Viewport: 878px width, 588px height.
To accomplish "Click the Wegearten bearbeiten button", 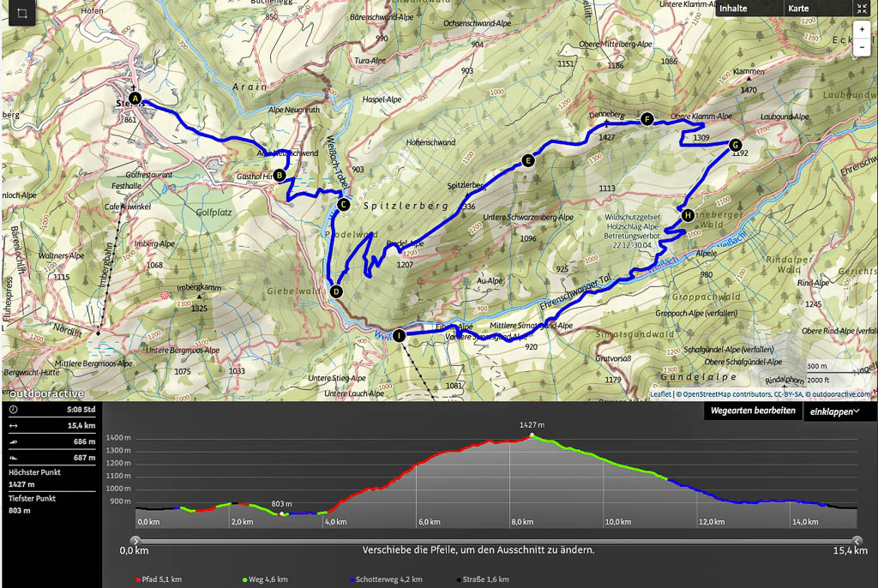I will (x=754, y=411).
